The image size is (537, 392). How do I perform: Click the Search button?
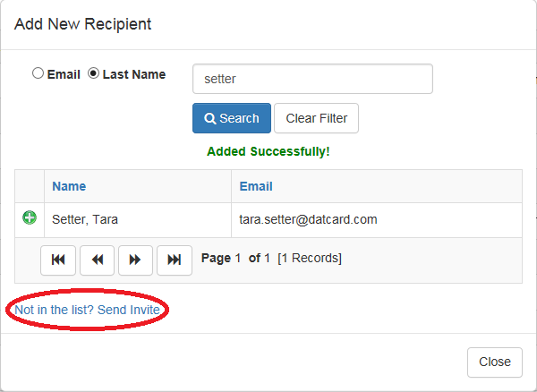(x=232, y=118)
